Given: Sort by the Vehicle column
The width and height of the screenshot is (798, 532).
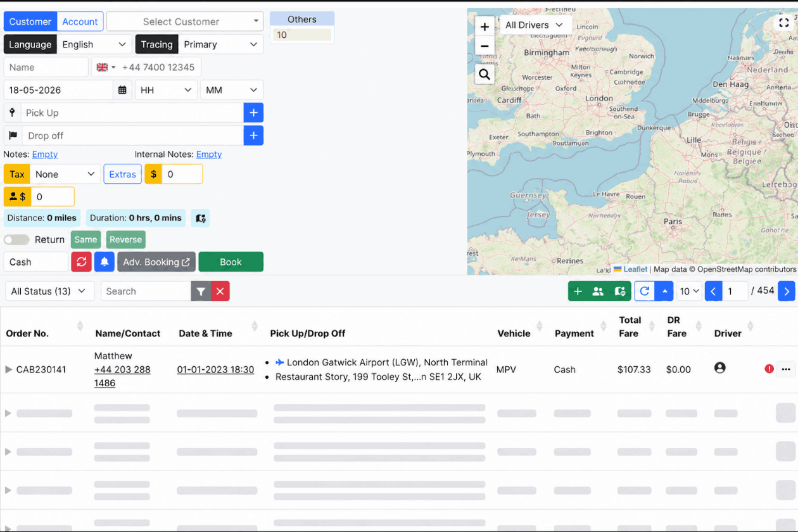Looking at the screenshot, I should [x=540, y=326].
